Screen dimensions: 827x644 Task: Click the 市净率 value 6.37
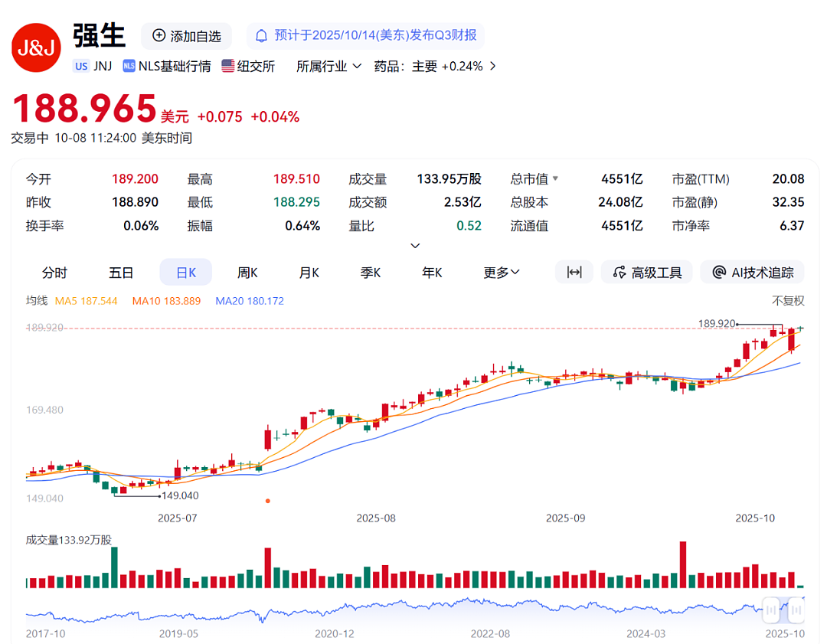click(792, 226)
